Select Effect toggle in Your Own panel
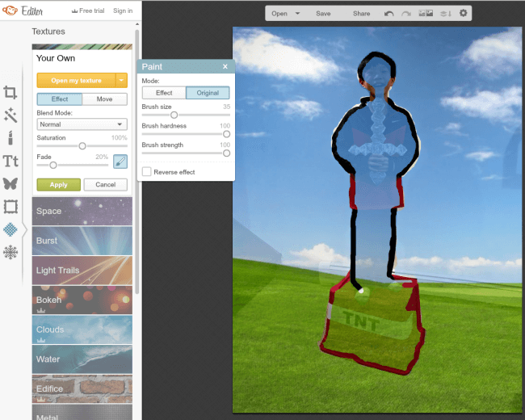The image size is (525, 420). tap(59, 99)
